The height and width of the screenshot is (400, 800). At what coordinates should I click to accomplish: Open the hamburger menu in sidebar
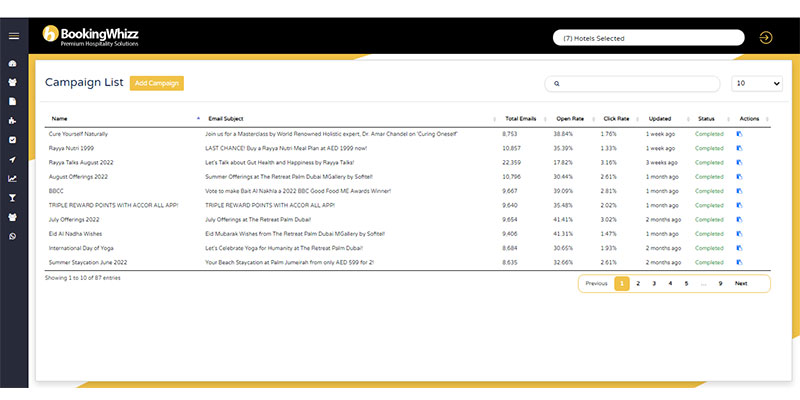(x=13, y=37)
